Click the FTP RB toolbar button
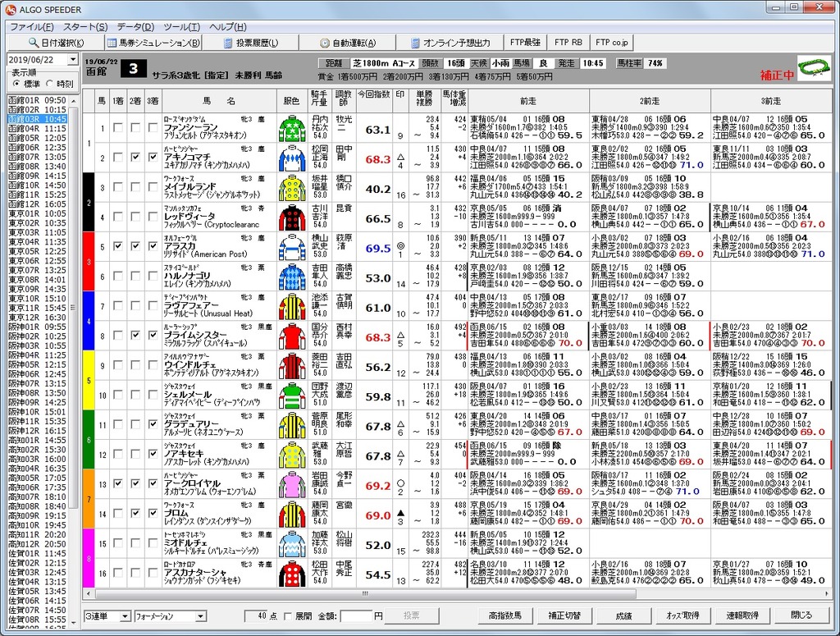This screenshot has height=636, width=840. 568,43
